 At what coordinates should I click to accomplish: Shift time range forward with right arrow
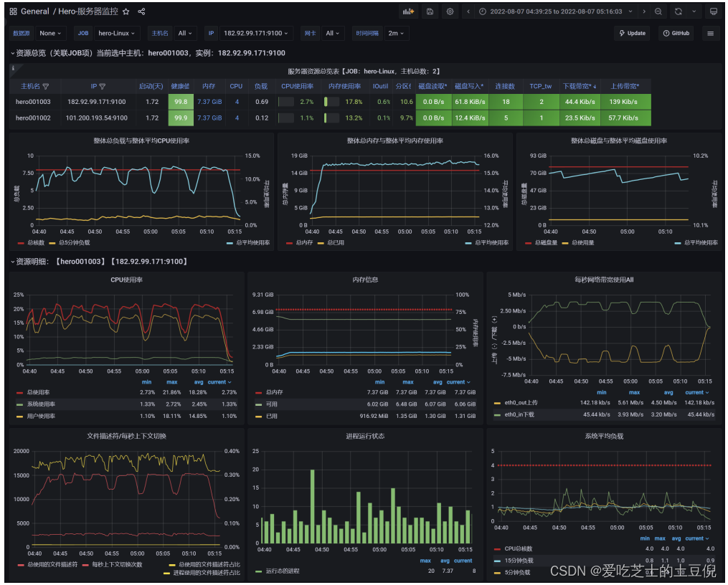click(x=643, y=11)
